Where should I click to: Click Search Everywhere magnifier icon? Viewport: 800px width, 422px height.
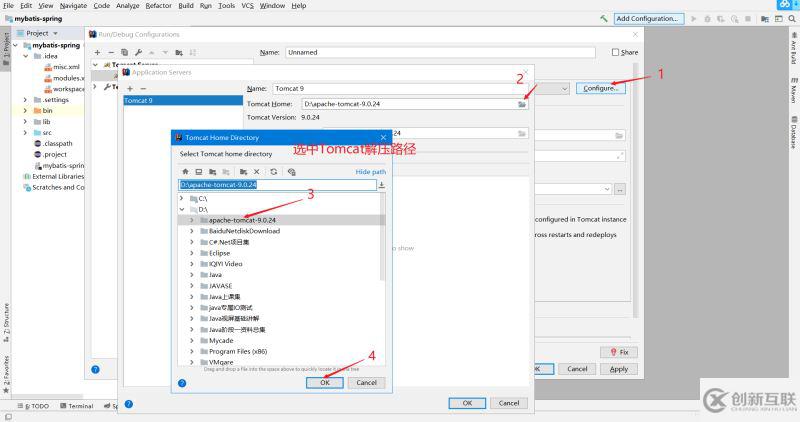tap(792, 18)
